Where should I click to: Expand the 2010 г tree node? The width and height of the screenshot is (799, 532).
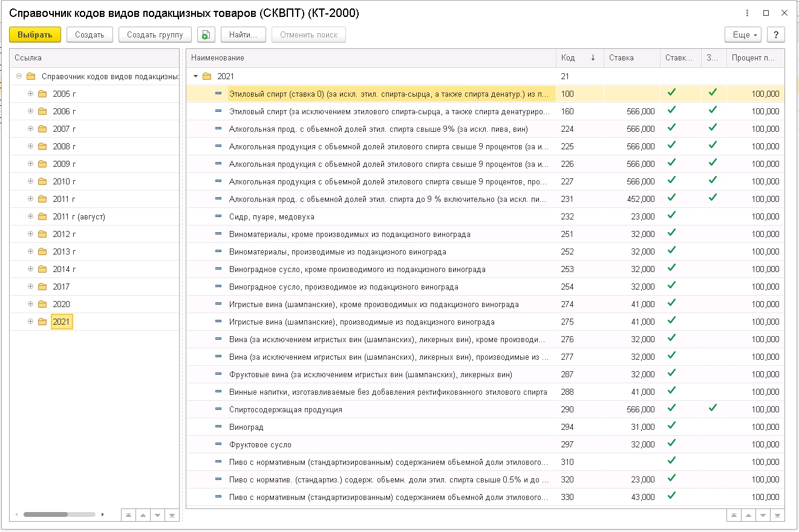point(30,181)
